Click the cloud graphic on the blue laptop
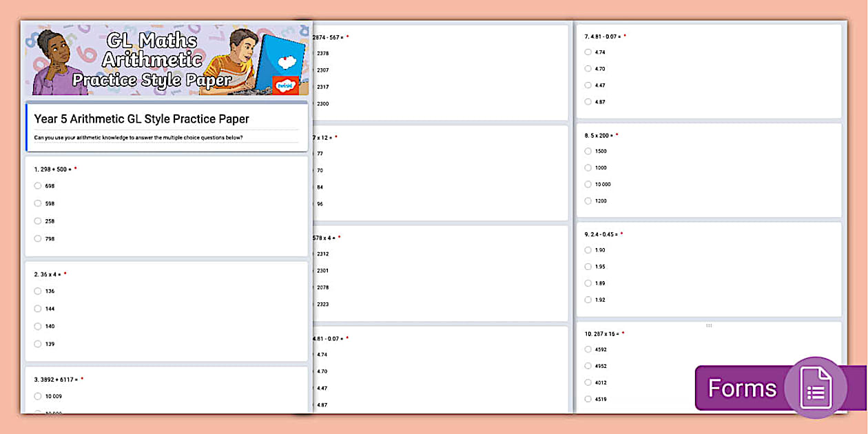The image size is (868, 434). click(286, 61)
